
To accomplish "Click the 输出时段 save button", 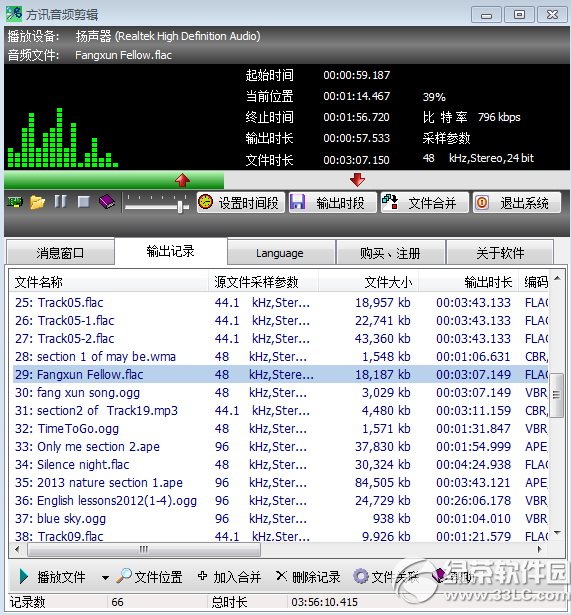I will (x=333, y=203).
